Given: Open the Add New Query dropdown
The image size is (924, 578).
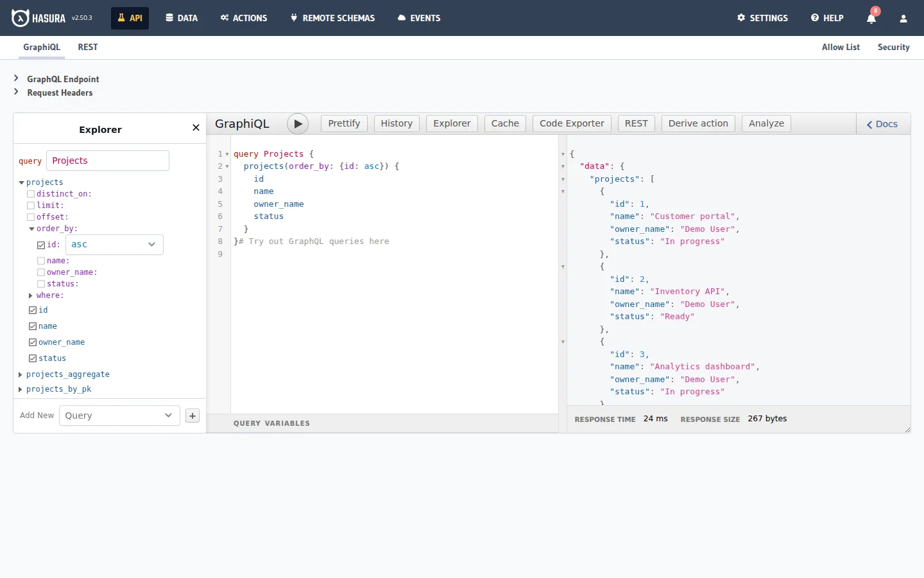Looking at the screenshot, I should [x=119, y=416].
